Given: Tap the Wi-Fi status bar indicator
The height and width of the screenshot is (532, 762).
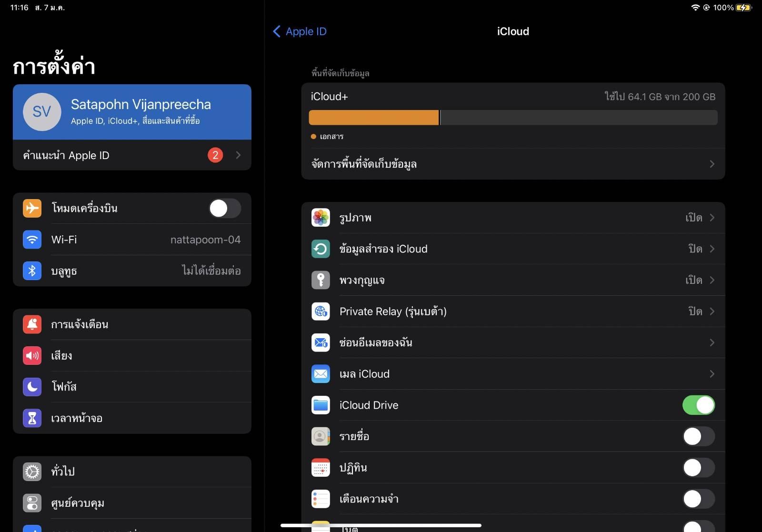Looking at the screenshot, I should point(695,8).
